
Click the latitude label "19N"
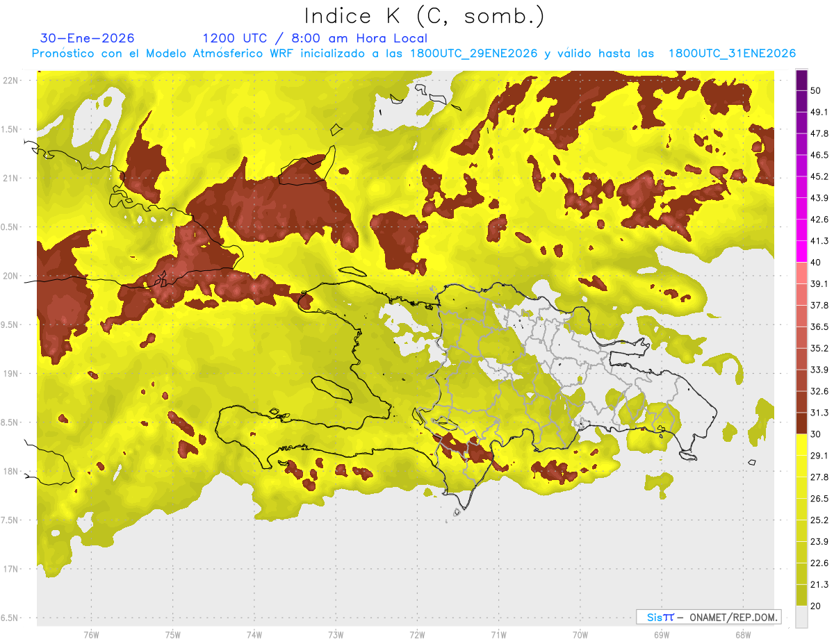(10, 373)
